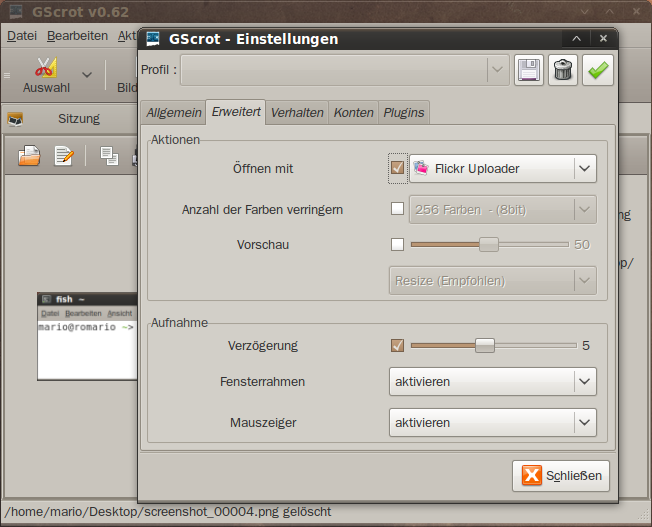Enable Anzahl der Farben verringern checkbox
The width and height of the screenshot is (652, 527).
click(397, 209)
